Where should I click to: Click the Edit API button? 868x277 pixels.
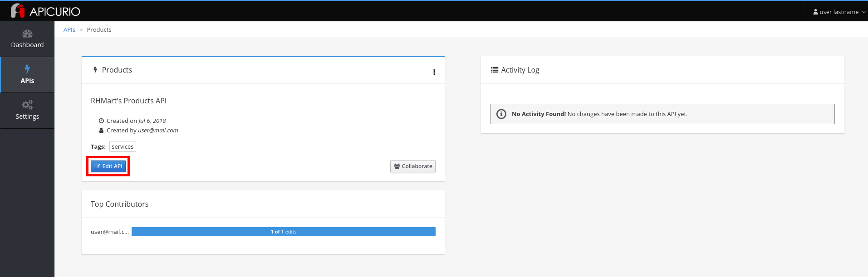tap(108, 166)
